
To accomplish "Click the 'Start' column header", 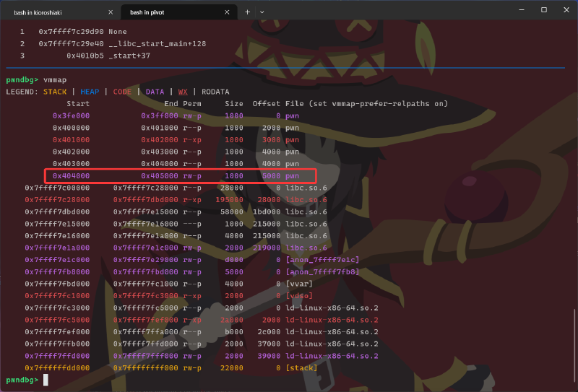I will (x=78, y=104).
